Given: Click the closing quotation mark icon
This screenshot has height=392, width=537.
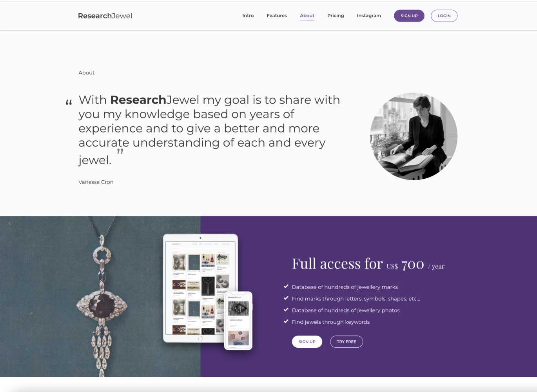Looking at the screenshot, I should [120, 151].
